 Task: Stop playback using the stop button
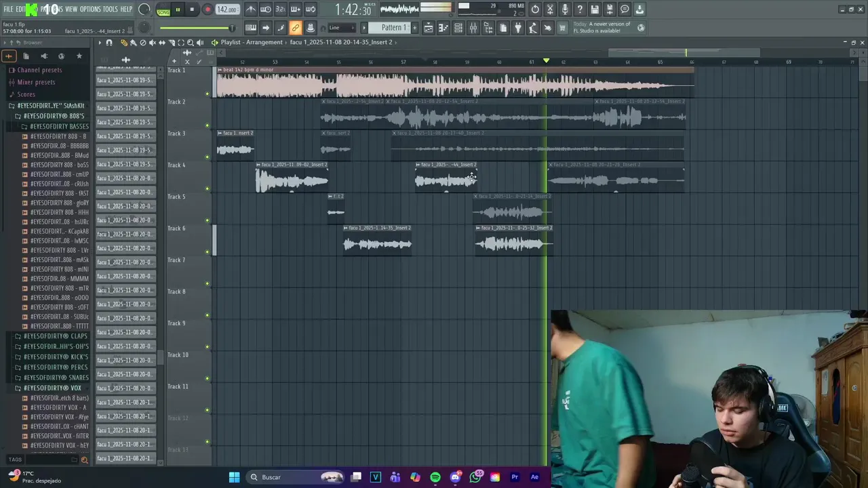(x=193, y=9)
